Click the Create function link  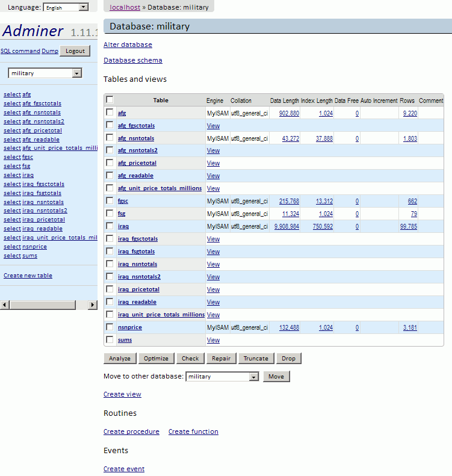[193, 431]
